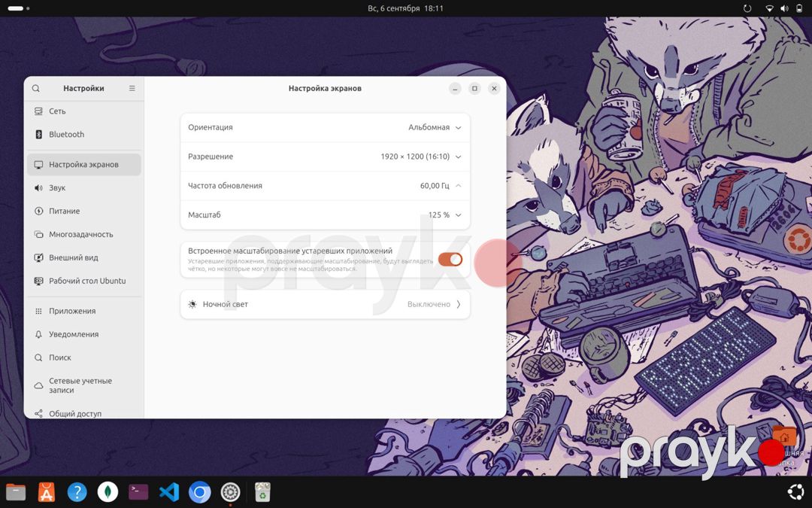Click the Сеть network icon
This screenshot has height=508, width=812.
(x=38, y=111)
